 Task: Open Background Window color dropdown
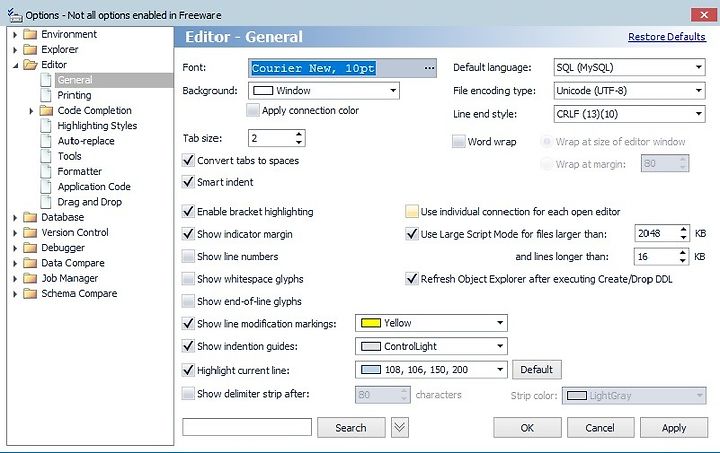[324, 90]
